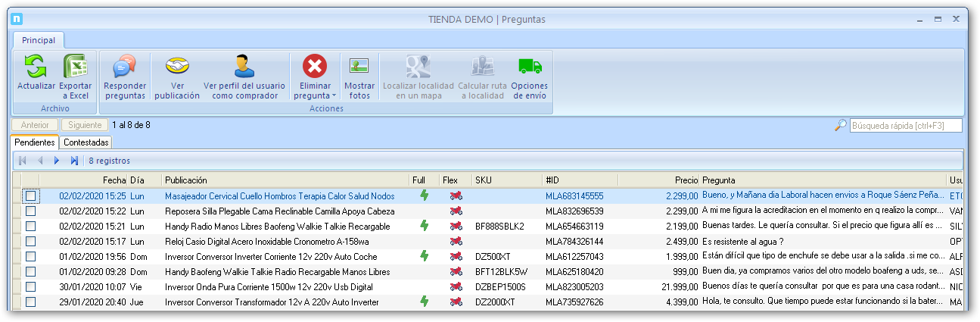Select the Principal ribbon tab
Screen dimensions: 980x322
coord(38,40)
